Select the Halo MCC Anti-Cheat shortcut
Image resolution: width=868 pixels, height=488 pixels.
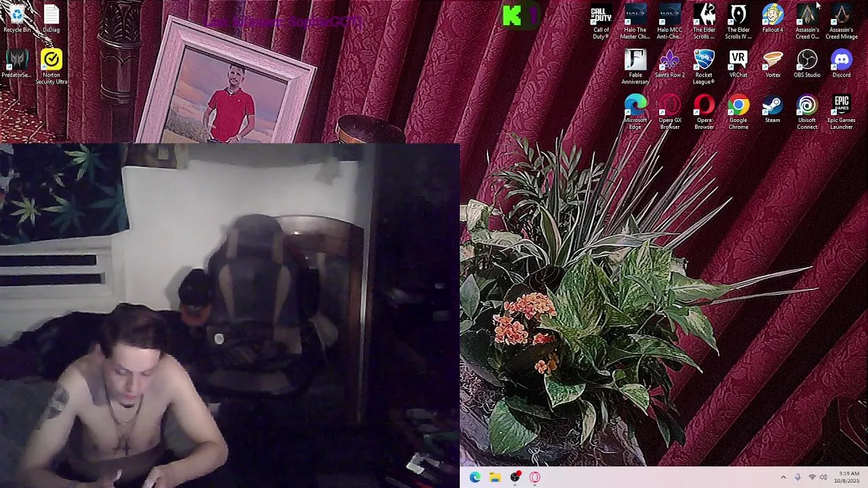670,22
